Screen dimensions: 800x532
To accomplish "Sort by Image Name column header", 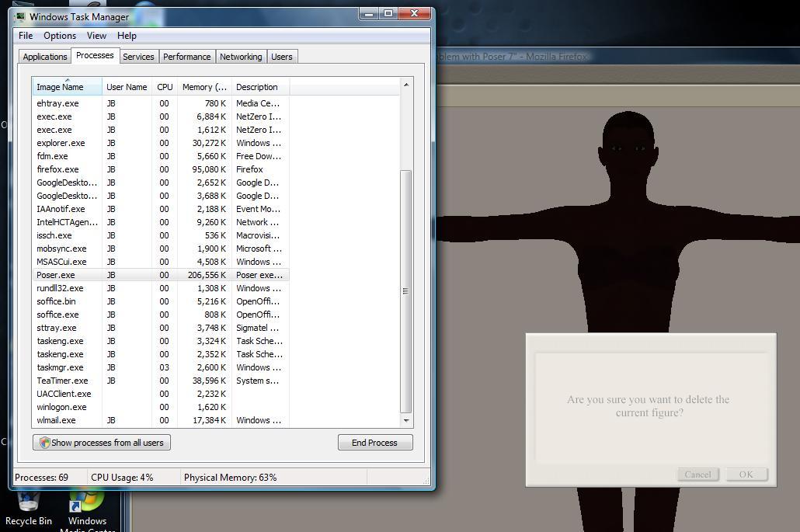I will (61, 87).
